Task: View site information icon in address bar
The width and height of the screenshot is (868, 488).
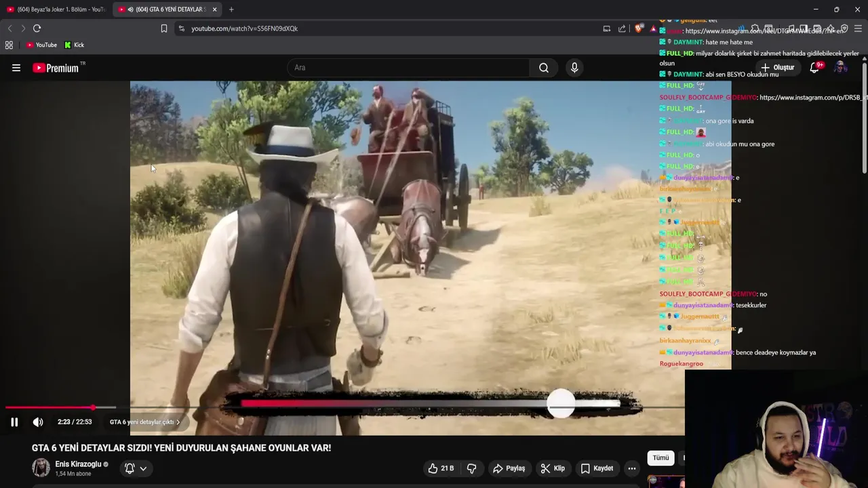Action: [x=181, y=28]
